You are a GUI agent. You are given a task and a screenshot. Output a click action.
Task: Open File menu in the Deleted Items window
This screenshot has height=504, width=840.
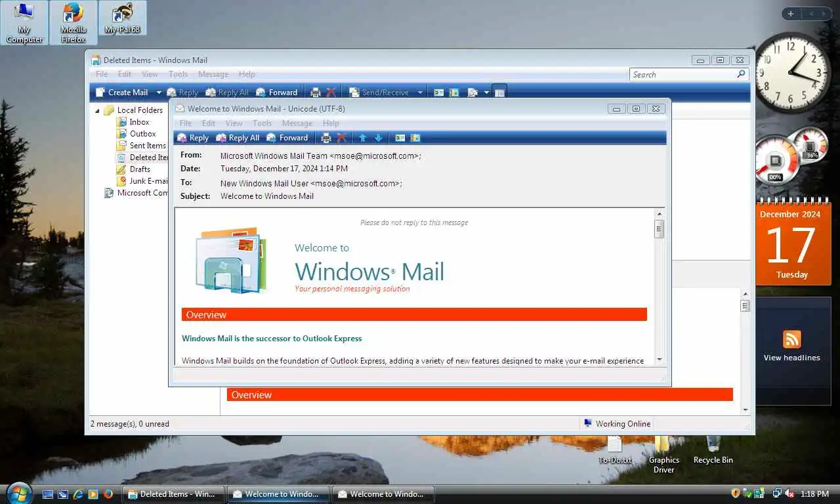(x=102, y=74)
